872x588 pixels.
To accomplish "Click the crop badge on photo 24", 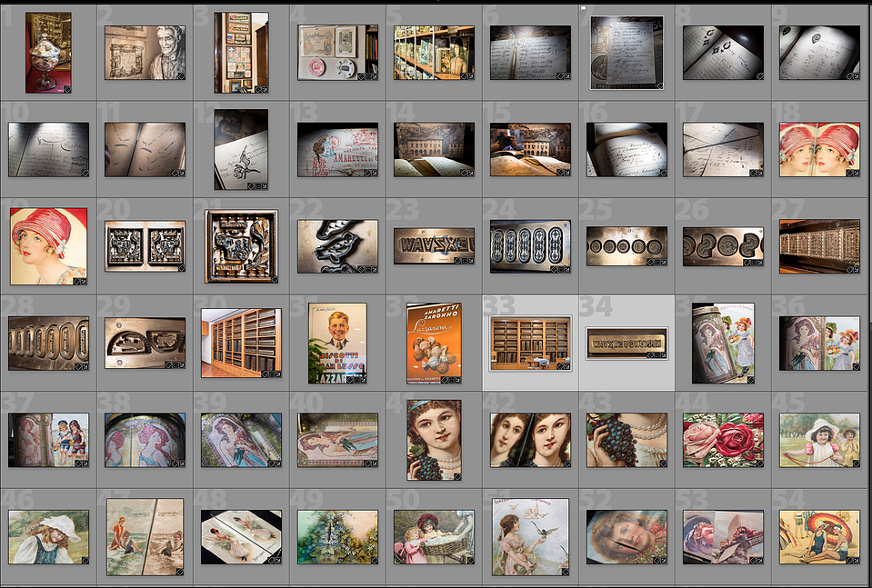I will point(560,269).
